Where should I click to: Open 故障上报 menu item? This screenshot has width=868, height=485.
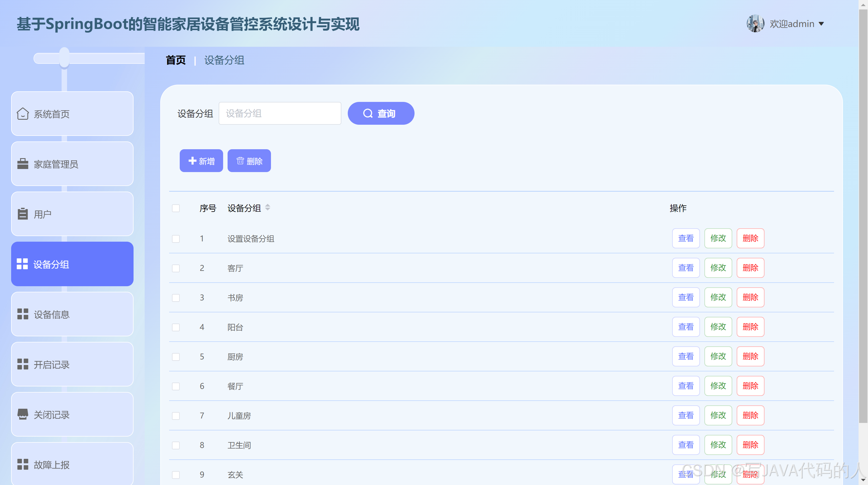[x=72, y=464]
